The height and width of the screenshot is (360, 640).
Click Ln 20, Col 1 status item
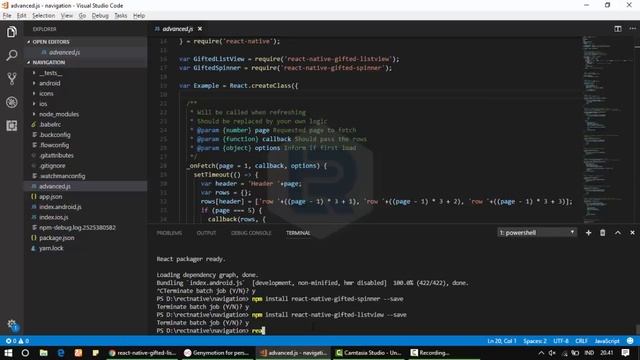click(502, 341)
